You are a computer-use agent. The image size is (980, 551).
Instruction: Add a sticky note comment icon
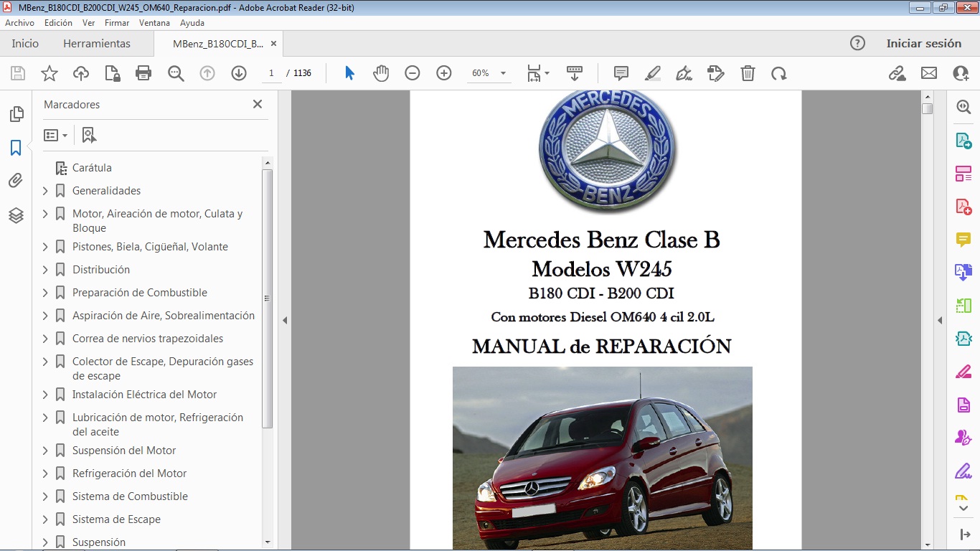point(621,73)
